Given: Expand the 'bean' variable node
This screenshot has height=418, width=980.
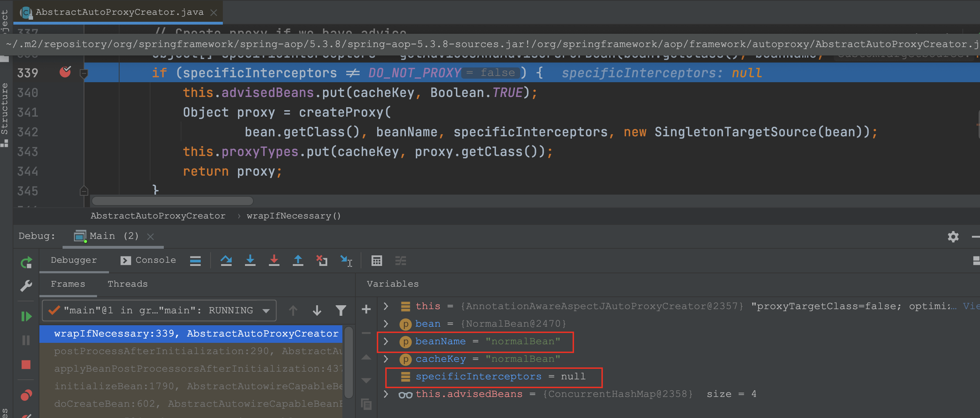Looking at the screenshot, I should tap(386, 324).
